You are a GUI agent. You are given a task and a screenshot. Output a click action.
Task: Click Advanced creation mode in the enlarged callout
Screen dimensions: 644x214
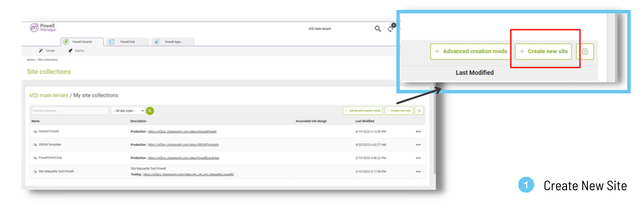[x=470, y=51]
